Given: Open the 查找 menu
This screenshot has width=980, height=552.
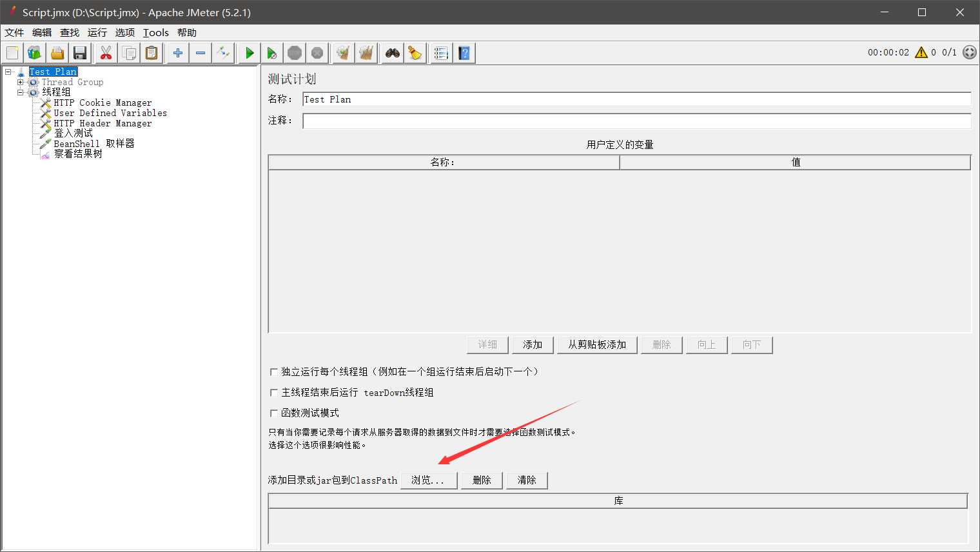Looking at the screenshot, I should click(70, 33).
